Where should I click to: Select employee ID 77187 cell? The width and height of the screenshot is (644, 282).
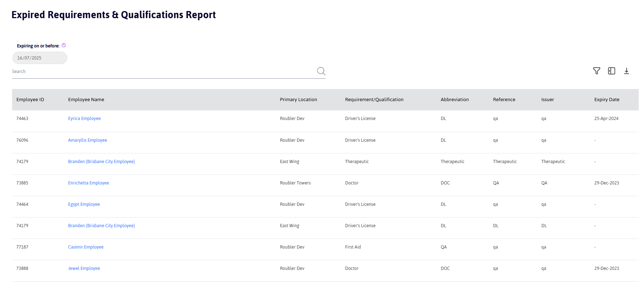[x=22, y=247]
